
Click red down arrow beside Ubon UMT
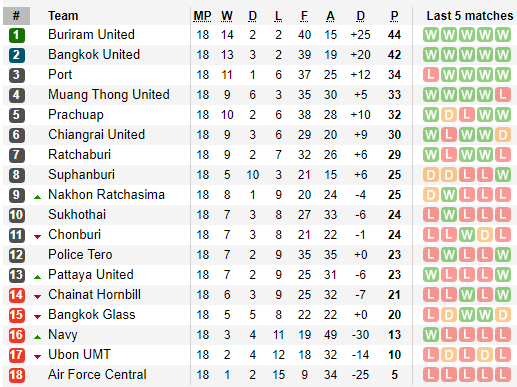tap(37, 357)
